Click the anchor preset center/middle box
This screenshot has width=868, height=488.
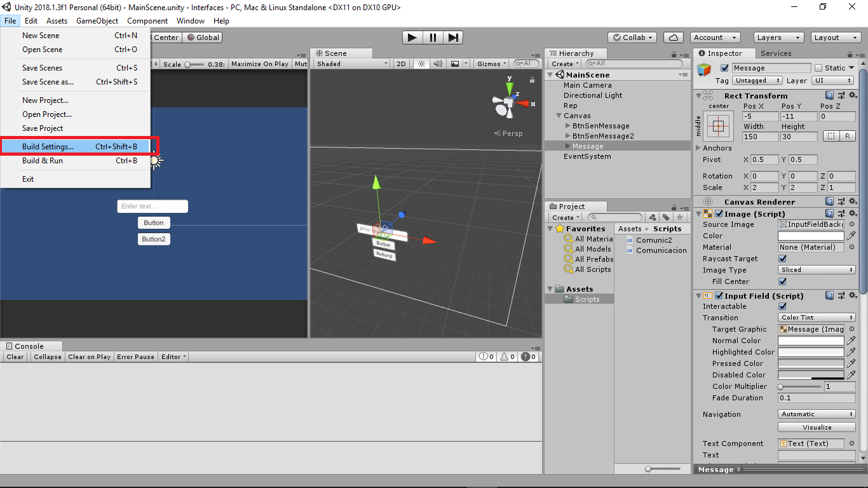click(x=718, y=126)
